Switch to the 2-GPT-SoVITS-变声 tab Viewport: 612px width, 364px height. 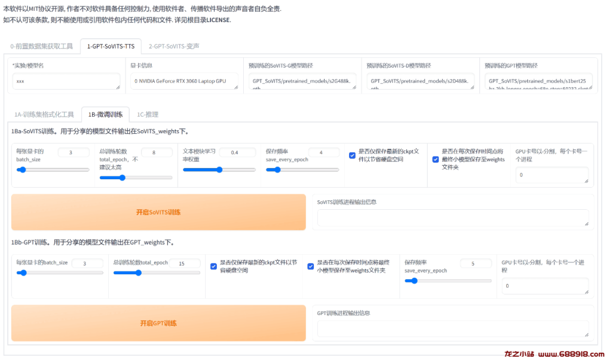point(174,46)
